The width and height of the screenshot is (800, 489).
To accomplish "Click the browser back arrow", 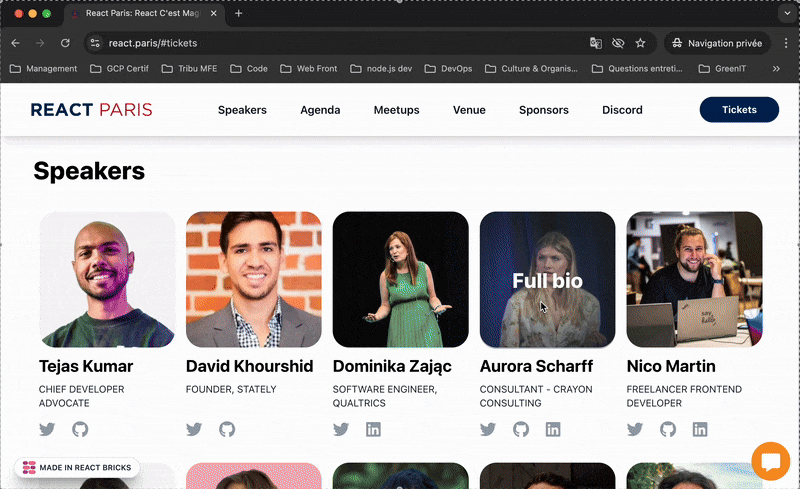I will click(15, 43).
